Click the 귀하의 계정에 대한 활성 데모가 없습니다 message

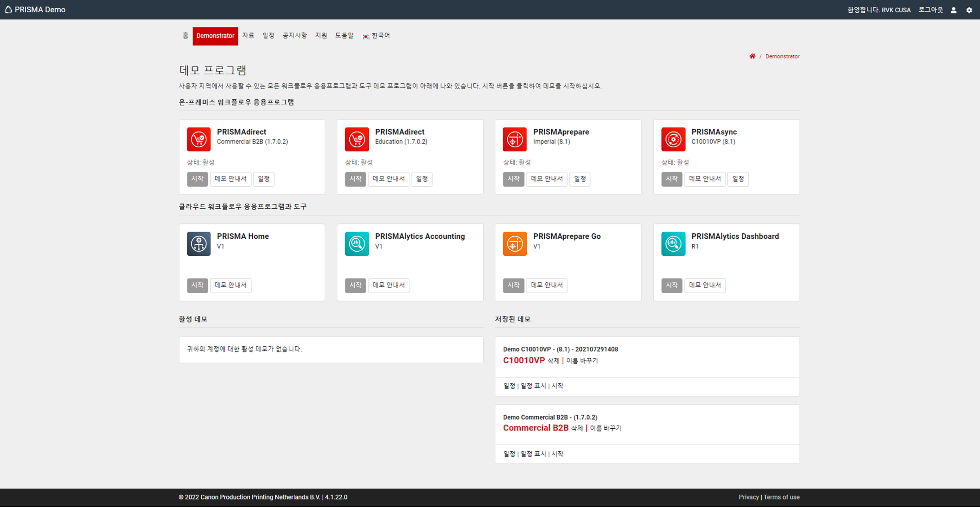244,349
